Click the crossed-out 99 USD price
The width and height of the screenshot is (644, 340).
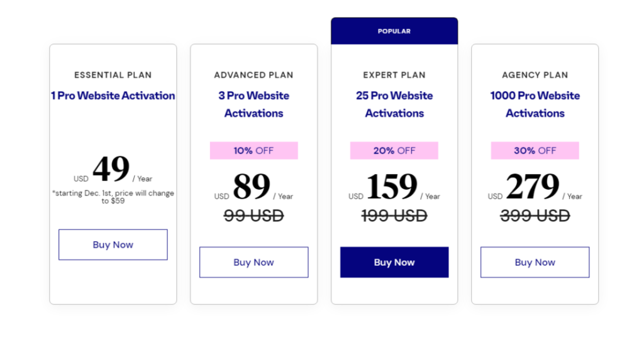253,216
